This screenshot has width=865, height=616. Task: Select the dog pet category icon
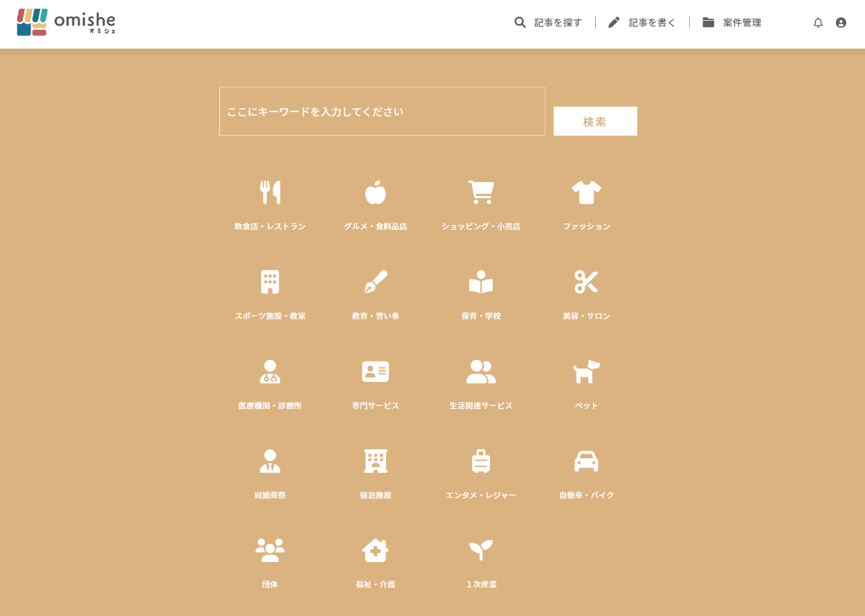tap(586, 372)
